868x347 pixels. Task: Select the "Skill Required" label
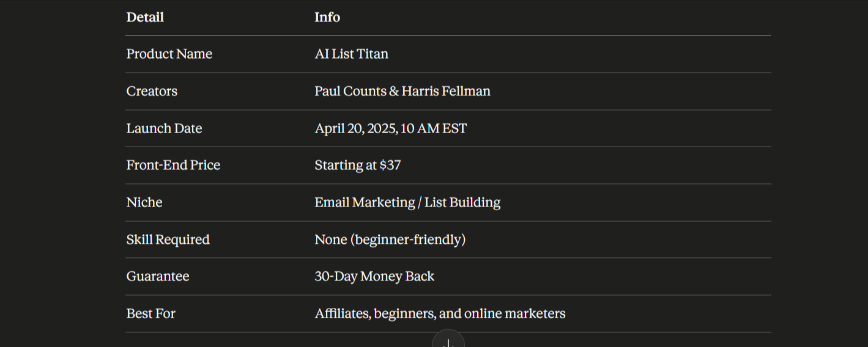(168, 239)
